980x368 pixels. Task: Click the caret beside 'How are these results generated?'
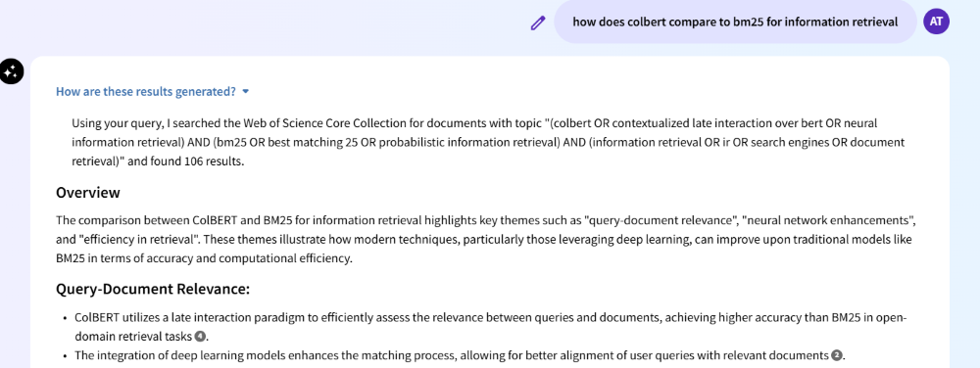(x=246, y=92)
